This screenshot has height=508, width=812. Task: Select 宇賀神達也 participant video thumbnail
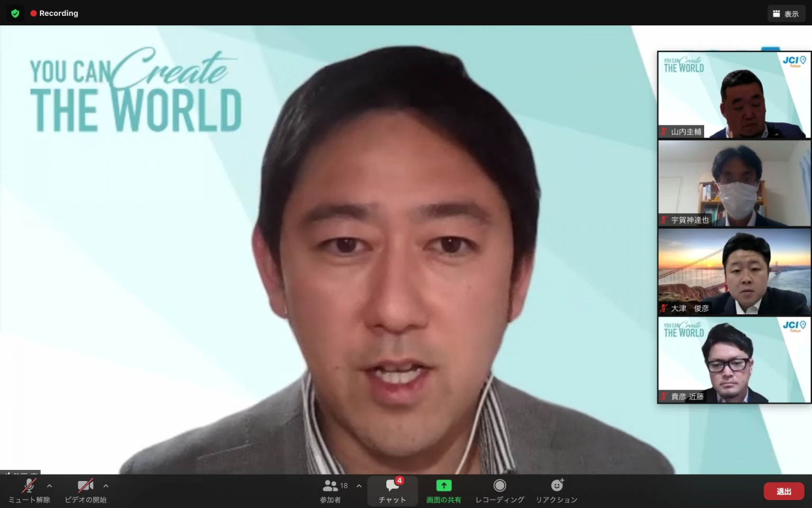(x=734, y=184)
